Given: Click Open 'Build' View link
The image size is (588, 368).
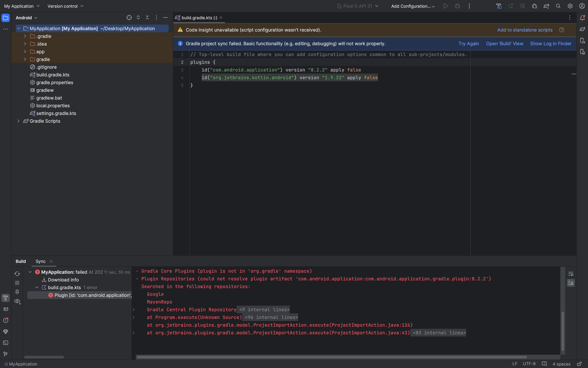Looking at the screenshot, I should click(504, 44).
